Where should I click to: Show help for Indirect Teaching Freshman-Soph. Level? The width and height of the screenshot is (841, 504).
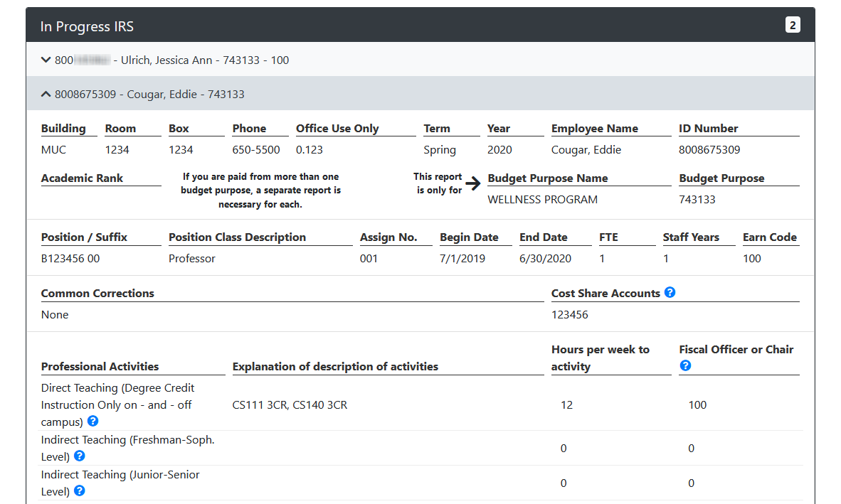(x=80, y=456)
